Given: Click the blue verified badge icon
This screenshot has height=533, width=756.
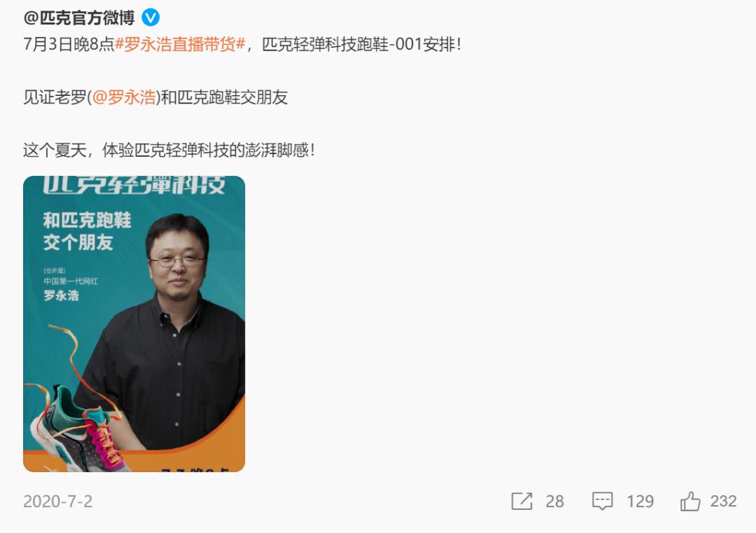Looking at the screenshot, I should [x=150, y=18].
